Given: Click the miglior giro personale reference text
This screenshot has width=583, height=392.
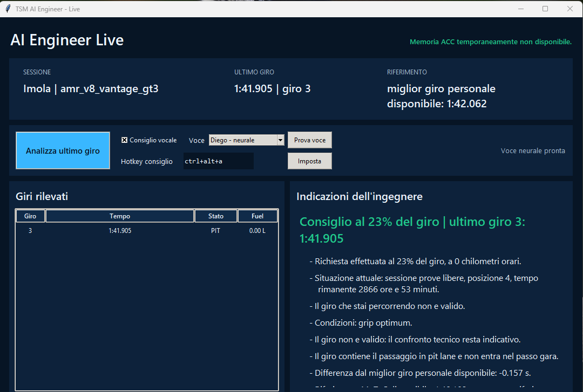Looking at the screenshot, I should point(441,96).
